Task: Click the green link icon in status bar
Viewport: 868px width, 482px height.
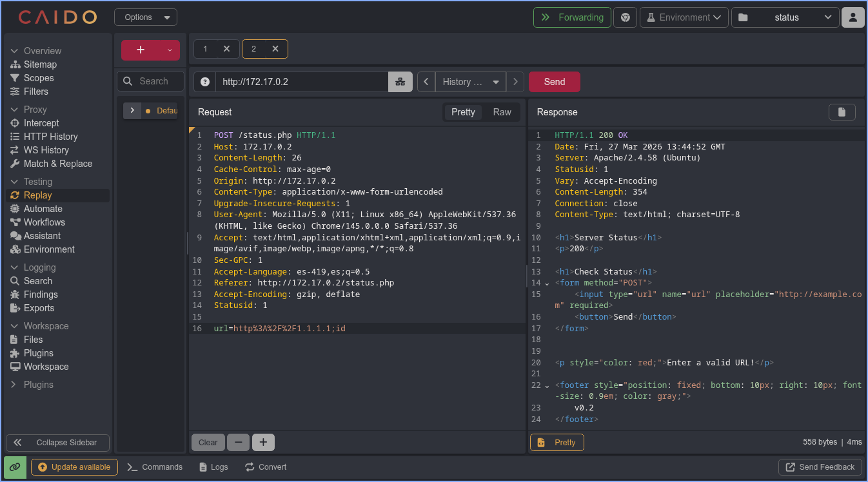Action: coord(15,467)
